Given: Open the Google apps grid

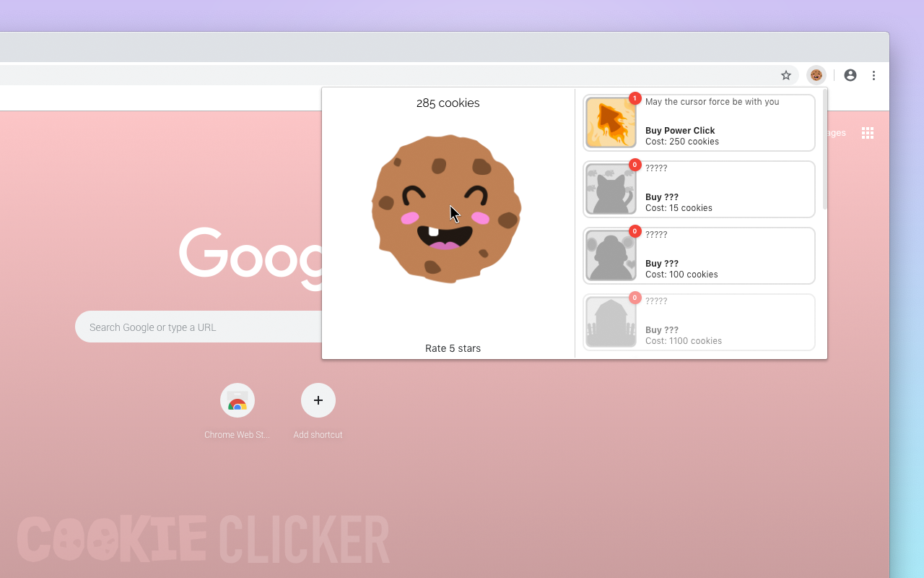Looking at the screenshot, I should click(867, 133).
